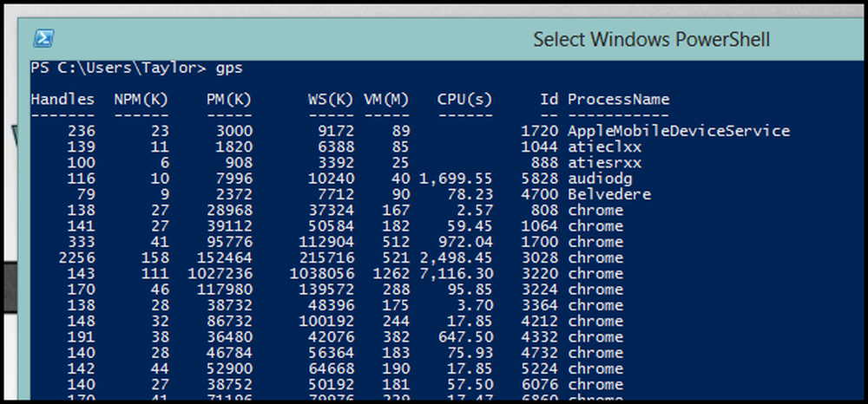Click WS value 9172
868x404 pixels.
click(x=335, y=131)
